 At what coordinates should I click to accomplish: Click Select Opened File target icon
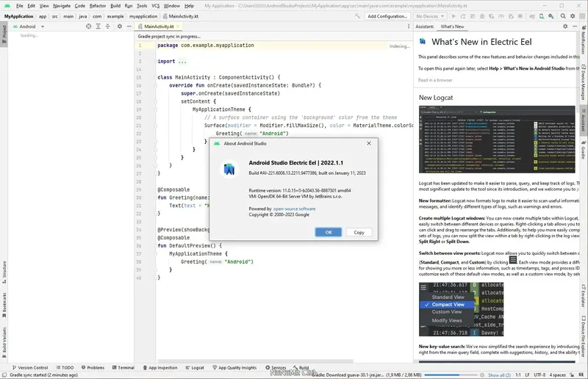(88, 26)
